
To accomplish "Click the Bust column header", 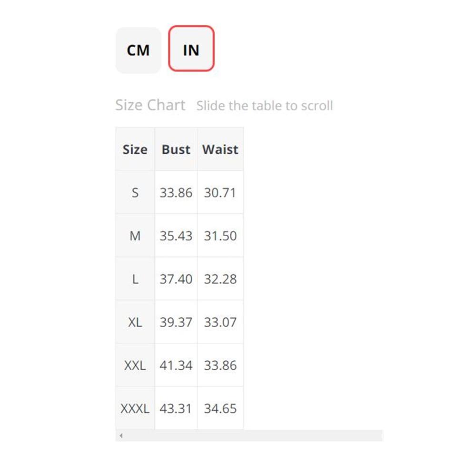I will (x=176, y=149).
